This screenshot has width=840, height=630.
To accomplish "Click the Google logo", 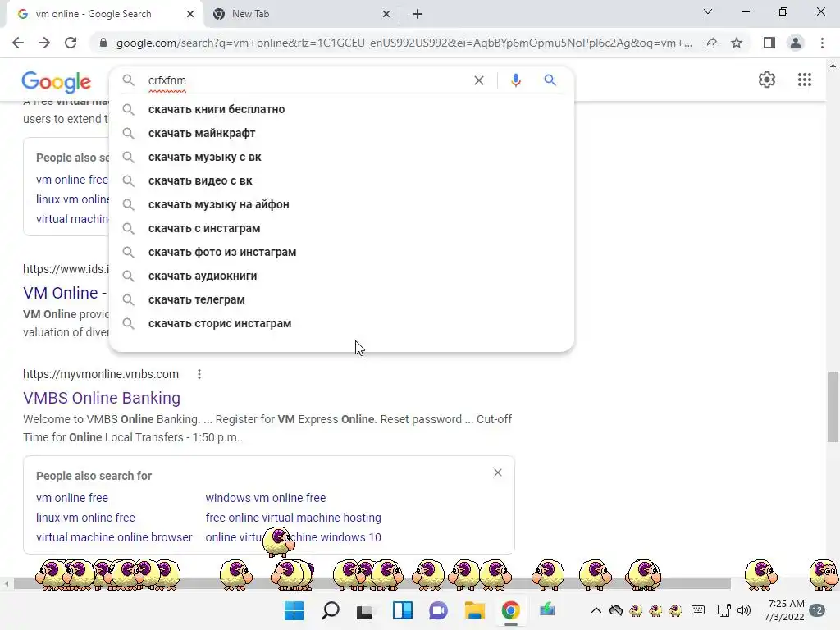I will click(57, 81).
